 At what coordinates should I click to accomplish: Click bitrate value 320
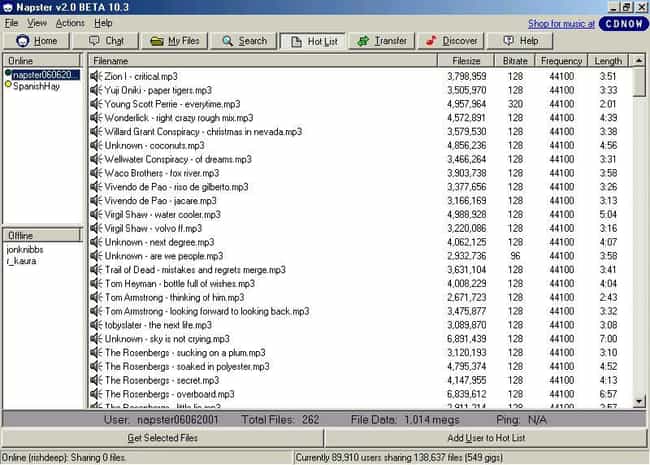tap(515, 104)
